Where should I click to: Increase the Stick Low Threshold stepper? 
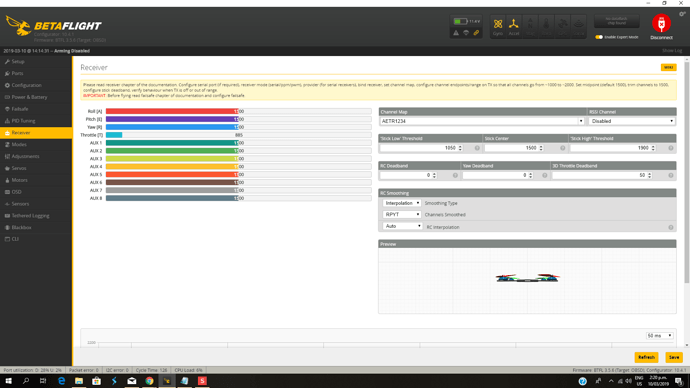(460, 146)
